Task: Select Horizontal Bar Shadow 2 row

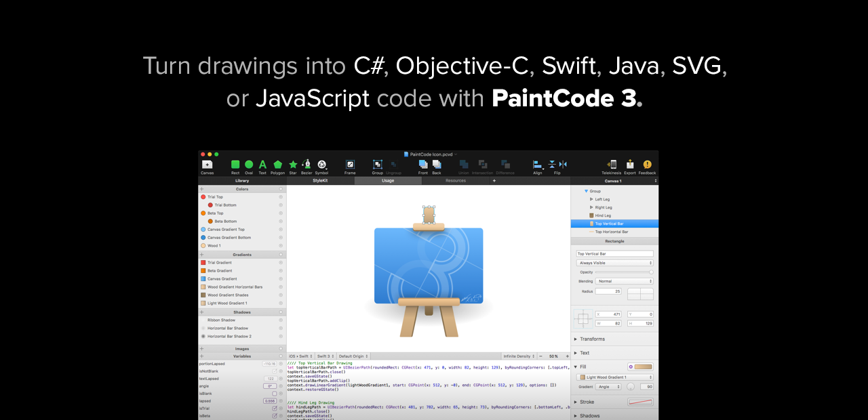Action: pyautogui.click(x=242, y=337)
